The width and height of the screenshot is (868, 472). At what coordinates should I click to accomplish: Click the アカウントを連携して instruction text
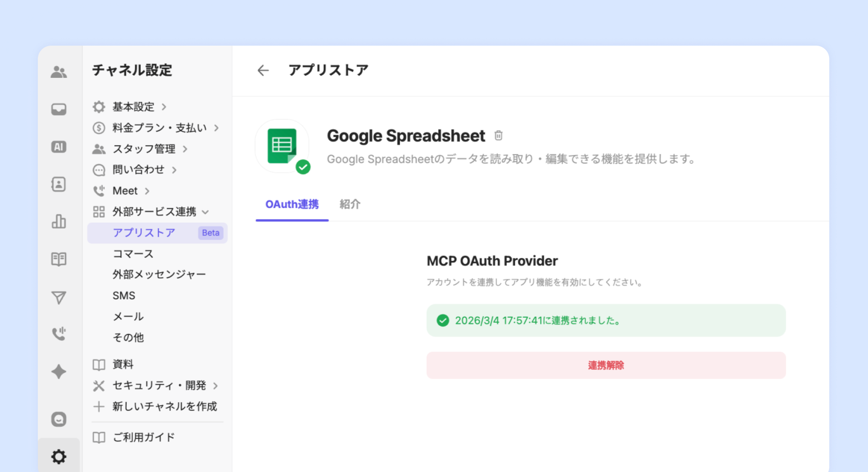535,282
